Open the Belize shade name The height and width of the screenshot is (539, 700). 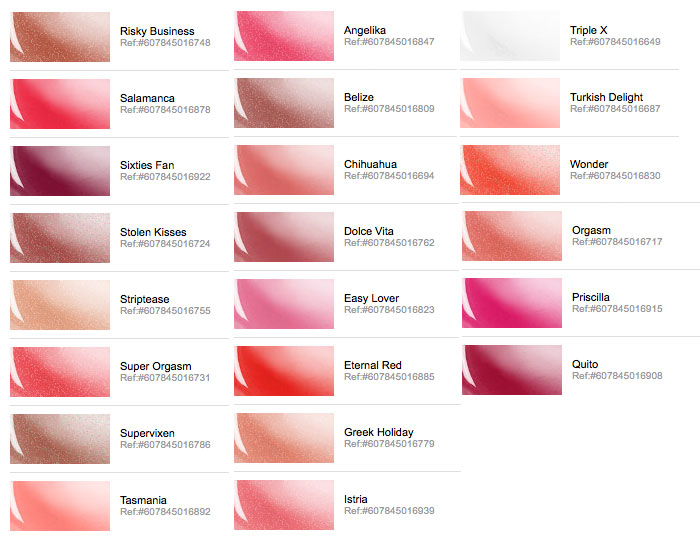click(359, 97)
